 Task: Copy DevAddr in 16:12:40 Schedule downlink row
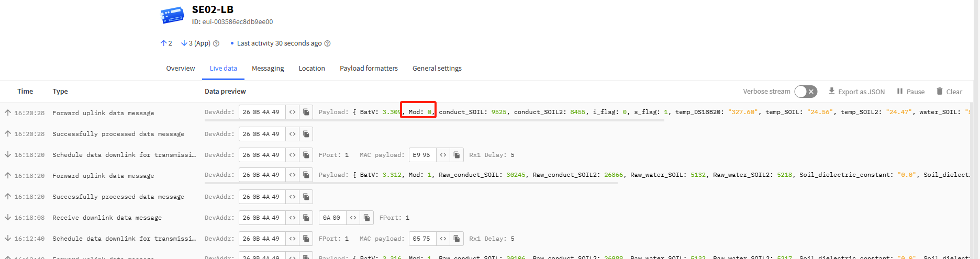click(306, 239)
